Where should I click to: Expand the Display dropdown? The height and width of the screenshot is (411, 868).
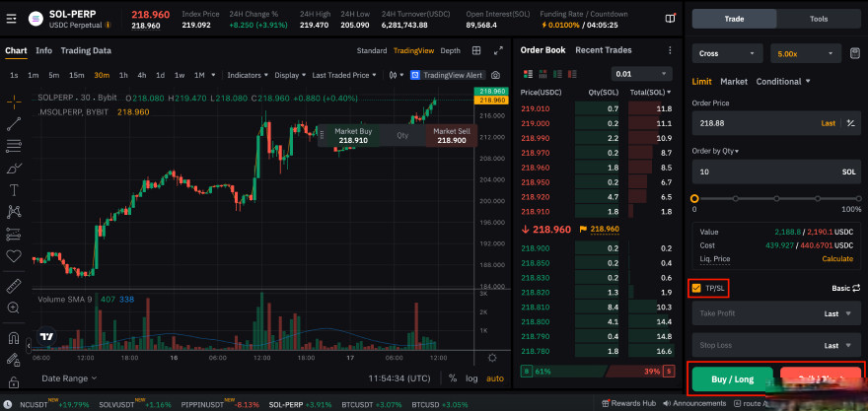(x=290, y=75)
